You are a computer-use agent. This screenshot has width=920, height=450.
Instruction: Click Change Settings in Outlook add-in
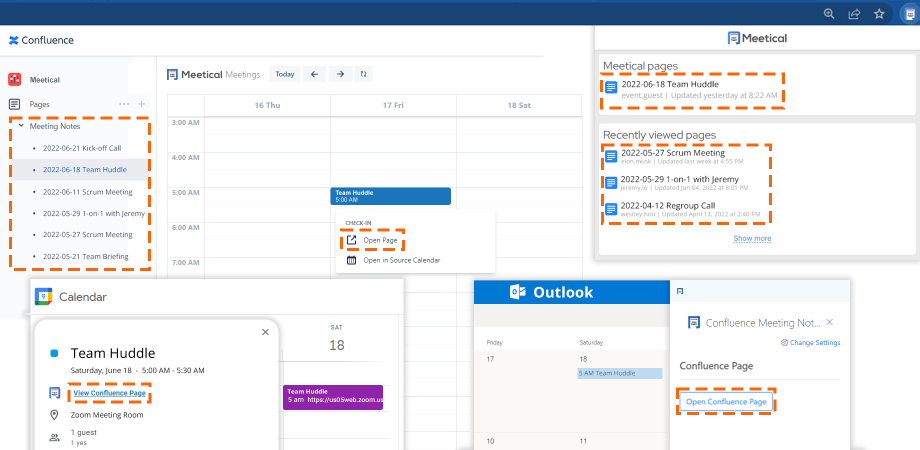(811, 343)
